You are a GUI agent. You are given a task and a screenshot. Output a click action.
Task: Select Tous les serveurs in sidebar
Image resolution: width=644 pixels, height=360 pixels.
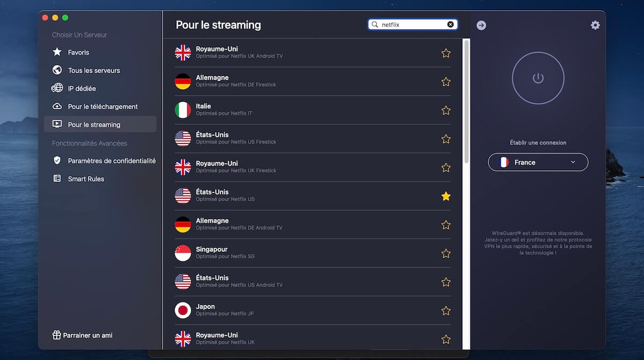tap(100, 70)
